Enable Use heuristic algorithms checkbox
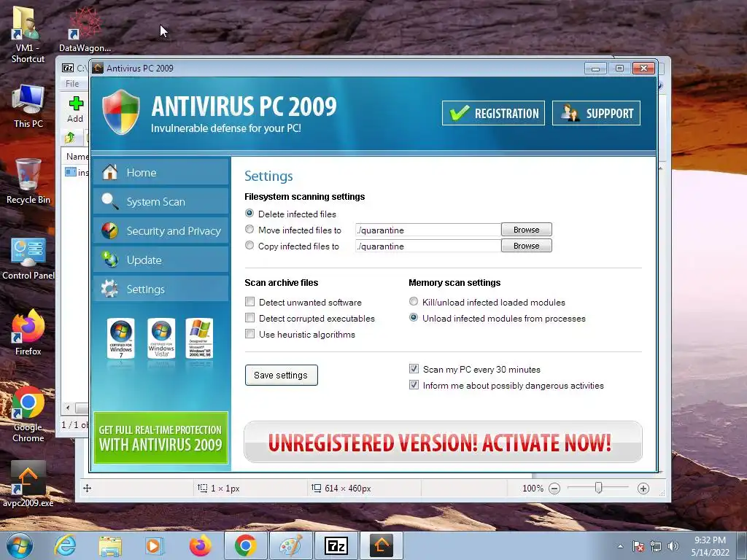 tap(249, 334)
